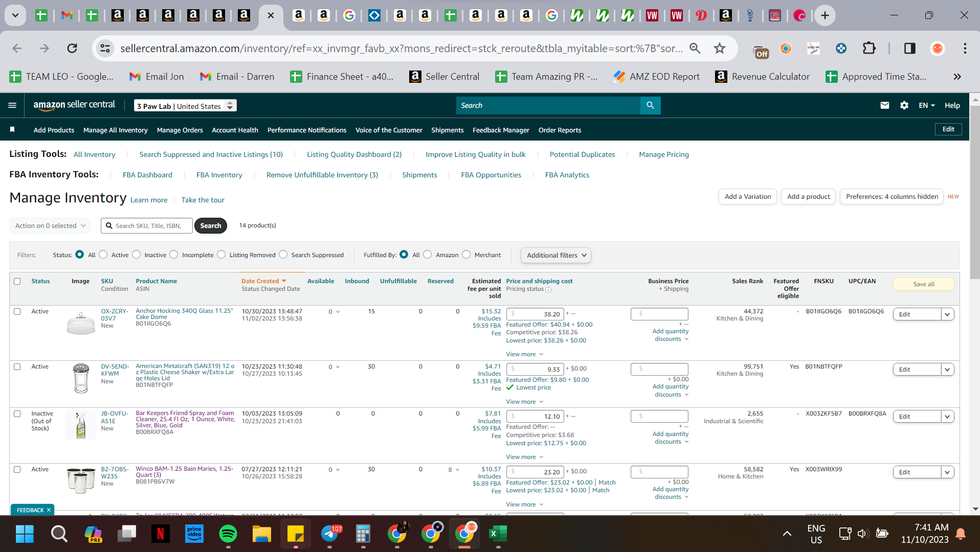Open a new browser tab

point(825,15)
